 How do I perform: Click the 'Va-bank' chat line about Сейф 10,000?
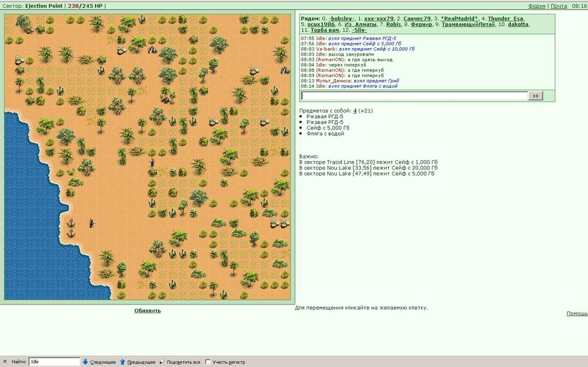pyautogui.click(x=358, y=49)
